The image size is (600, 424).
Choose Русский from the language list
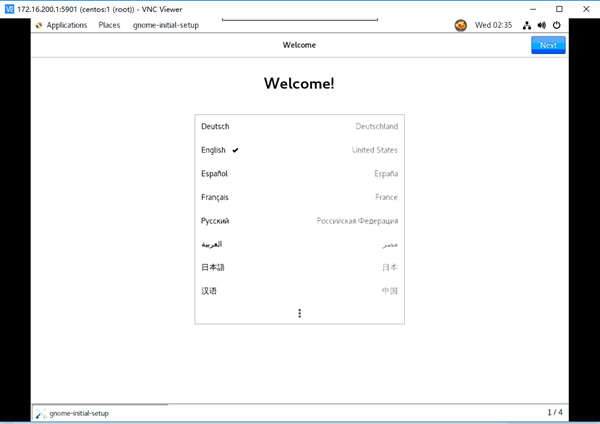point(299,221)
